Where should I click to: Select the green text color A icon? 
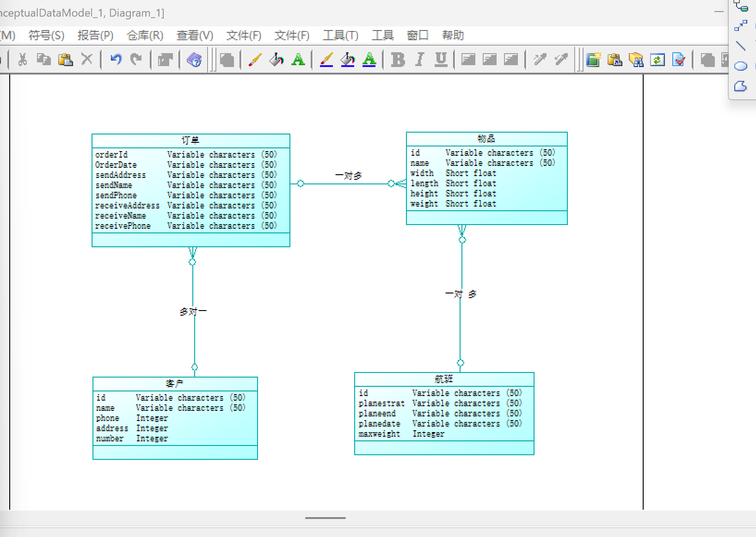click(298, 60)
